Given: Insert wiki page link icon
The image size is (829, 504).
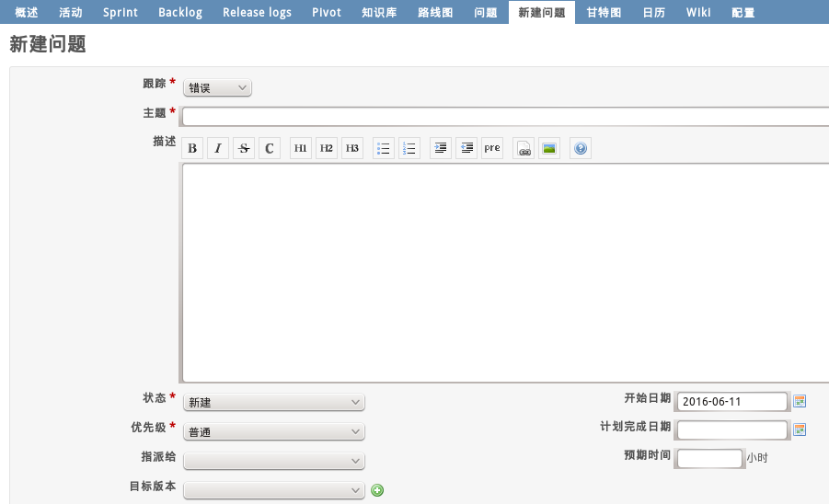Looking at the screenshot, I should (524, 148).
